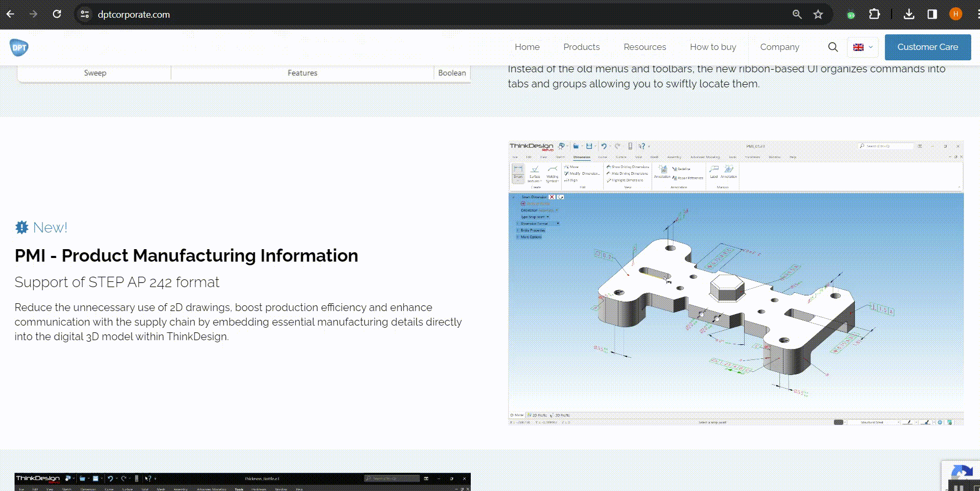Open the Company menu
This screenshot has width=980, height=491.
click(x=779, y=47)
